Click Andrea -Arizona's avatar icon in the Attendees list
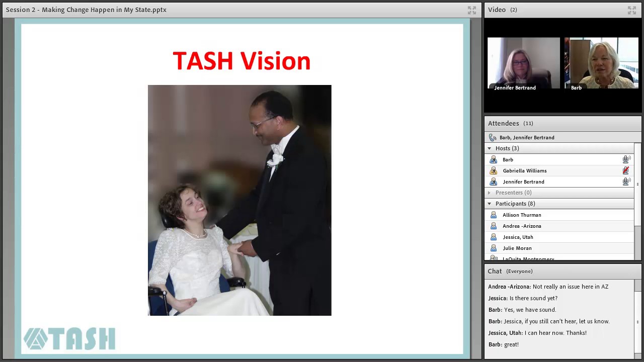644x362 pixels. 493,226
